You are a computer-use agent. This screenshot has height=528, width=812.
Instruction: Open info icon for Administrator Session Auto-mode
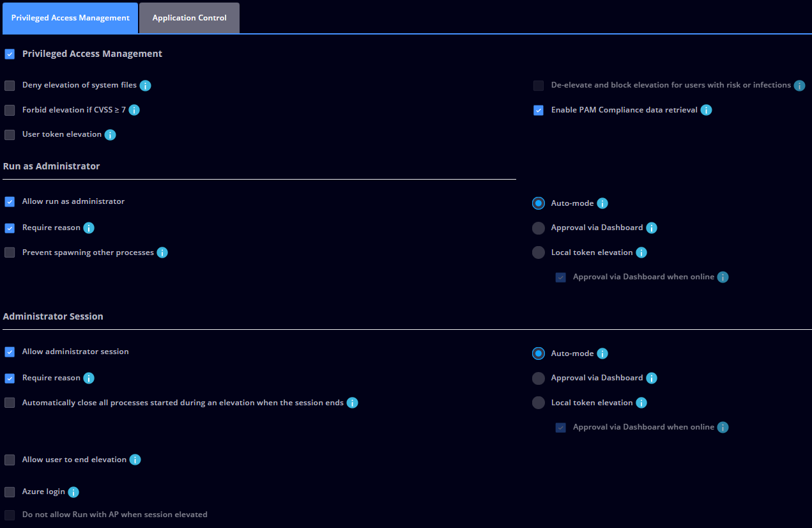pyautogui.click(x=602, y=353)
